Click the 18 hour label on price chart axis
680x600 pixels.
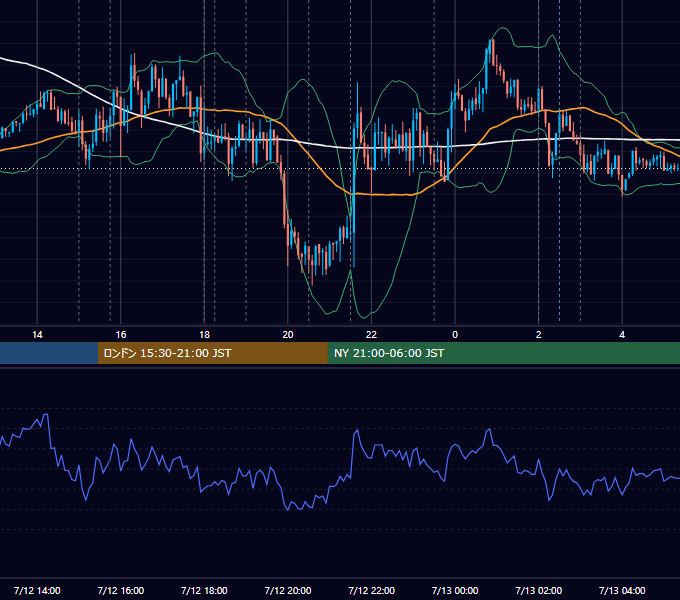point(204,335)
